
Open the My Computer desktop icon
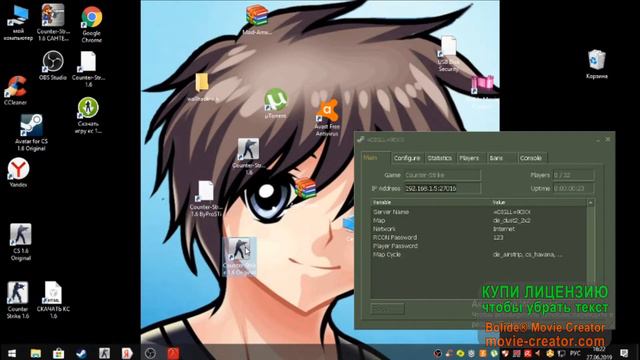click(18, 22)
